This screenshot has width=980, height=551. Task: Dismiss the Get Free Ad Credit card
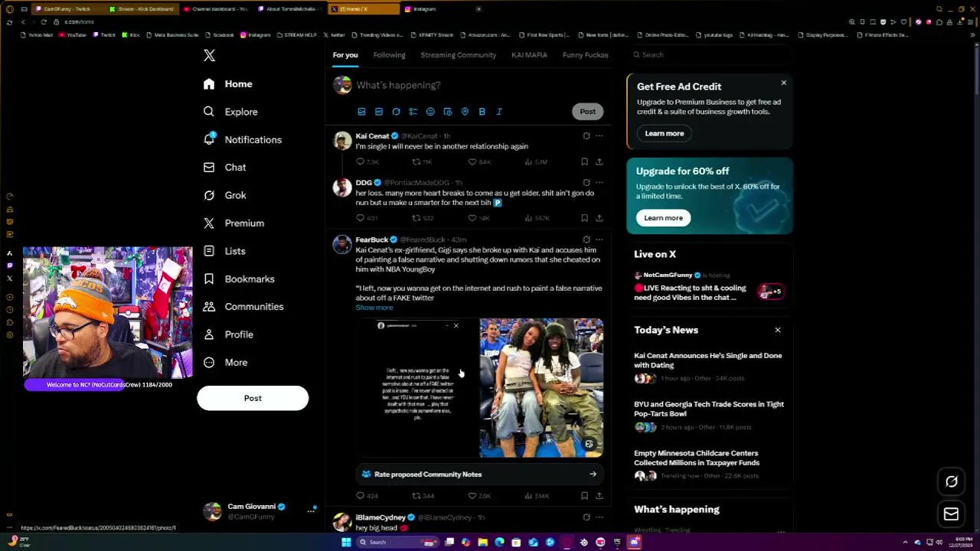[x=783, y=83]
